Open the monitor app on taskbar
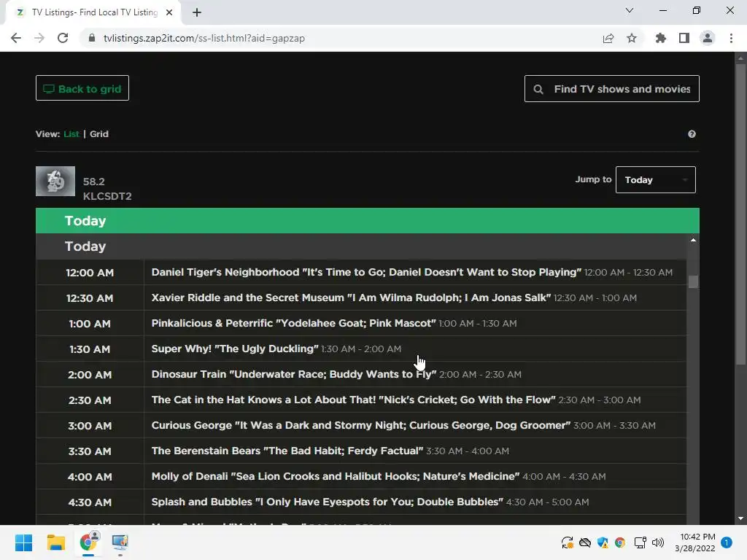This screenshot has height=560, width=747. click(x=120, y=542)
